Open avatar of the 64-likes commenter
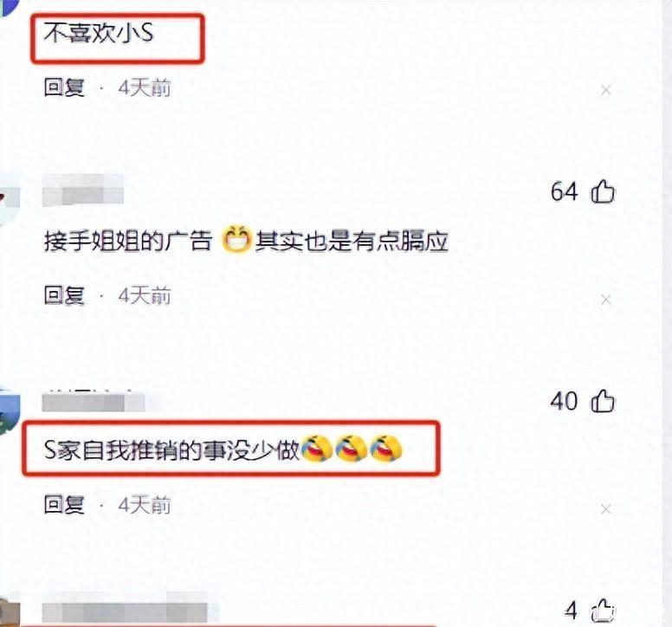Viewport: 672px width, 627px height. 10,200
